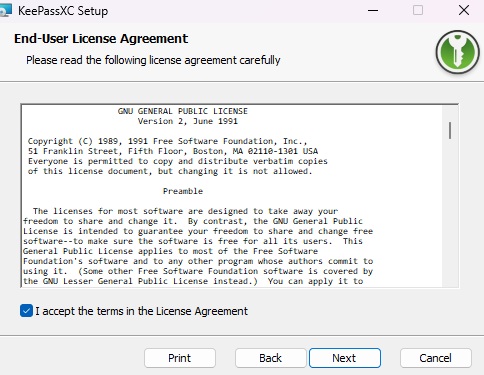Close the KeePassXC Setup window
The height and width of the screenshot is (375, 484).
coord(464,10)
